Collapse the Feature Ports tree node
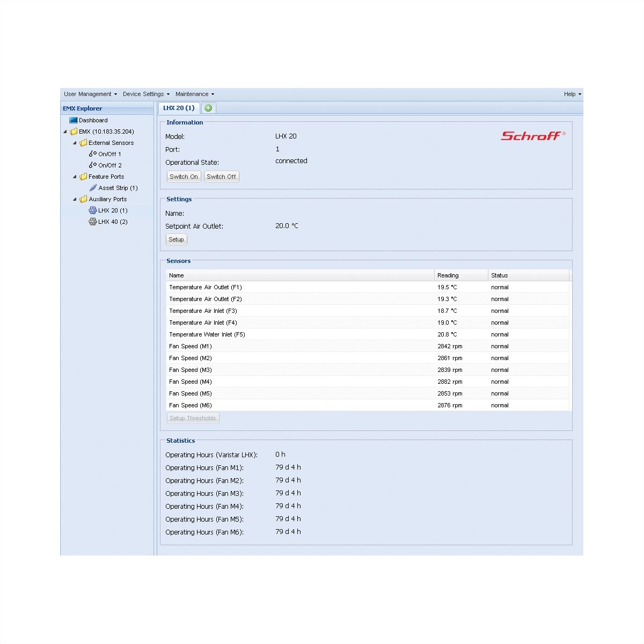 click(75, 177)
